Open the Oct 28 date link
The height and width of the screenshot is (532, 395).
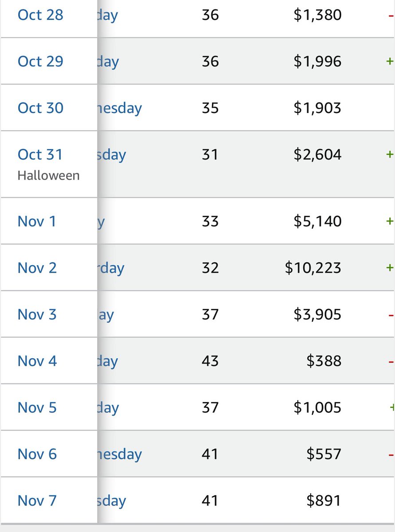click(x=40, y=15)
